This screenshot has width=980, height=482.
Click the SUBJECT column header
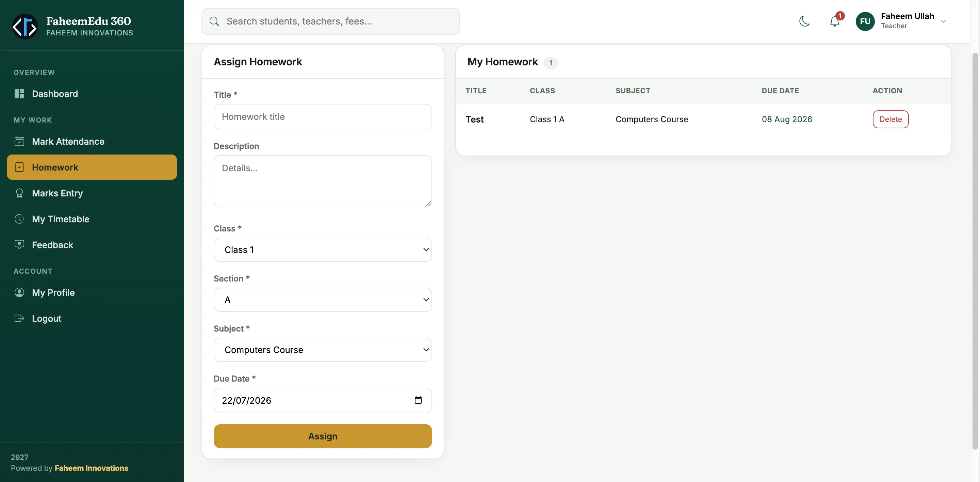pos(633,91)
